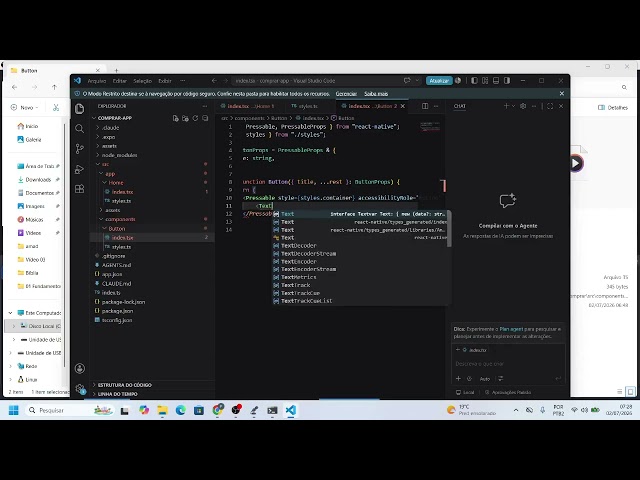640x480 pixels.
Task: Expand the node_modules folder
Action: 119,155
